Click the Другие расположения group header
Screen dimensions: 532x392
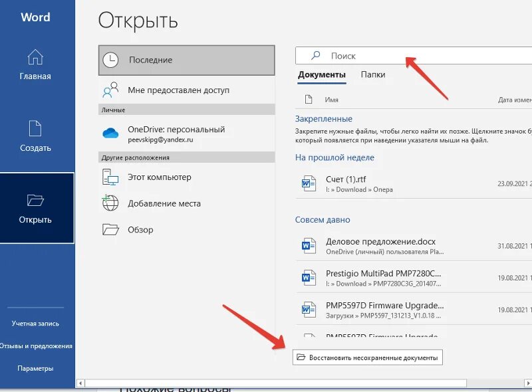click(x=187, y=157)
